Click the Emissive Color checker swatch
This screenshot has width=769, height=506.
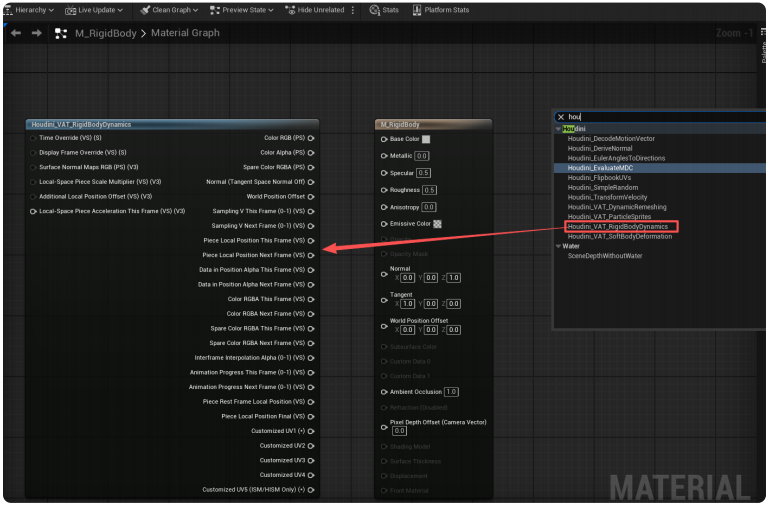[x=437, y=223]
